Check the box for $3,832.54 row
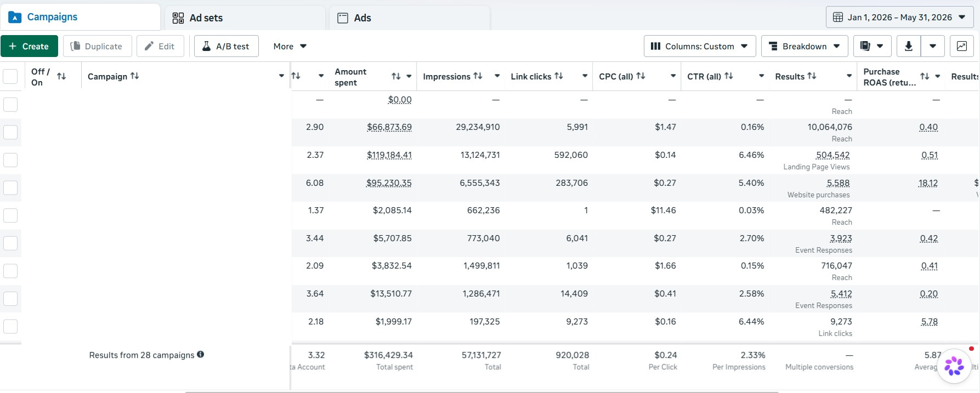This screenshot has height=393, width=980. tap(10, 271)
